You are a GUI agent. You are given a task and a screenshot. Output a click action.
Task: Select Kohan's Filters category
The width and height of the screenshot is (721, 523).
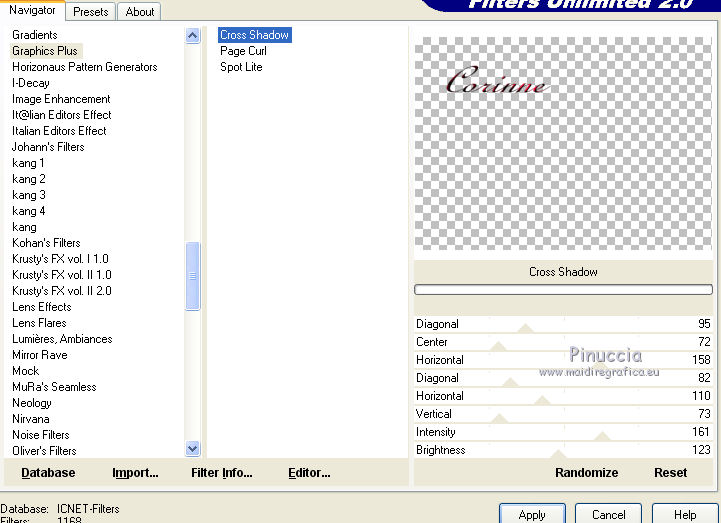pos(46,243)
